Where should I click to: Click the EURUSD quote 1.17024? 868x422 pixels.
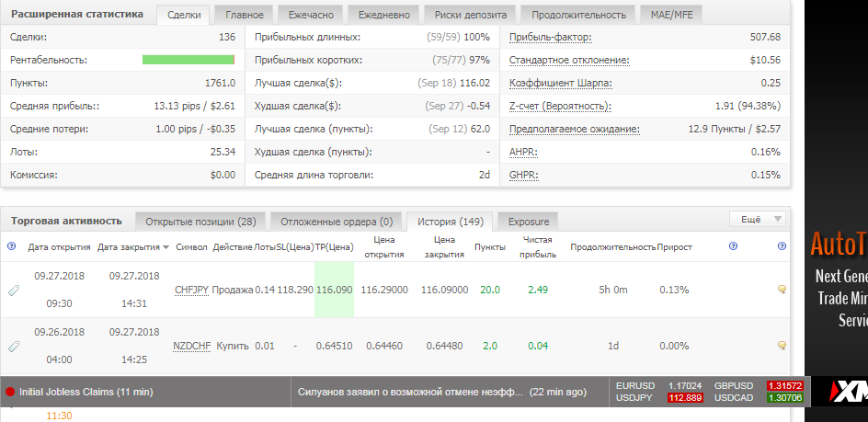[685, 385]
